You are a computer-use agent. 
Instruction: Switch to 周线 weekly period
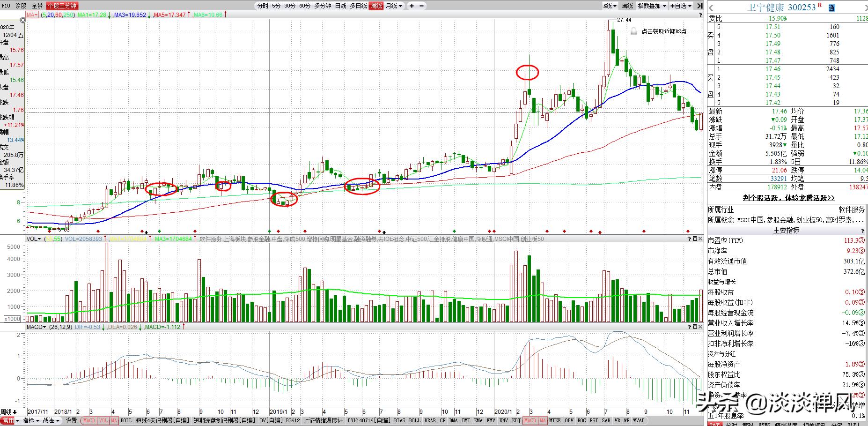[376, 6]
